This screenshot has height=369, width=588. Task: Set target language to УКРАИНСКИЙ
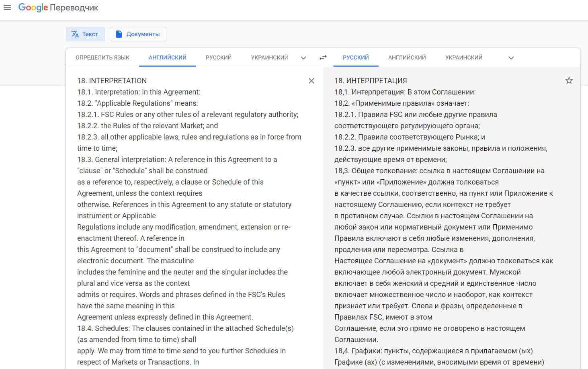tap(463, 57)
